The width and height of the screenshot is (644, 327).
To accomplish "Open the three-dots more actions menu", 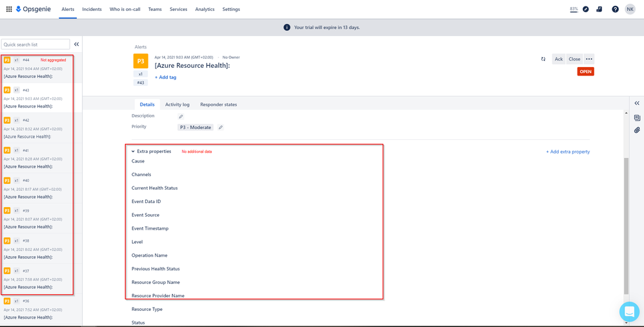I will pos(589,59).
